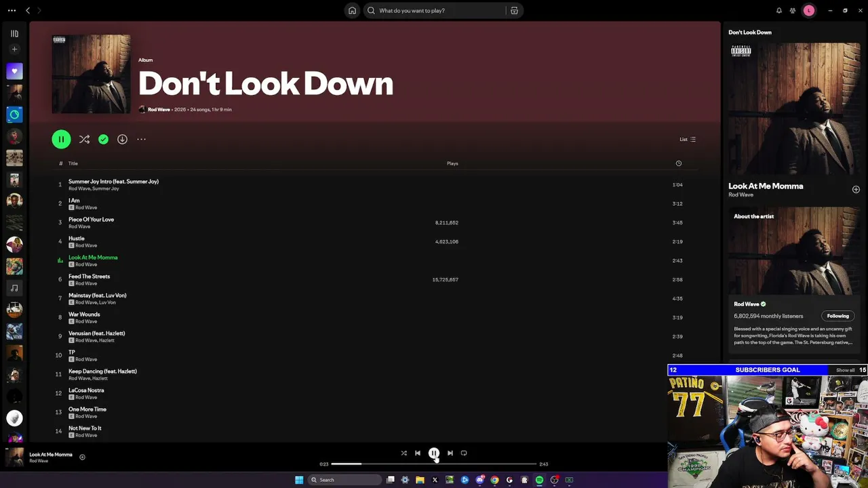Toggle the saved-to-library green checkmark
Image resolution: width=868 pixels, height=488 pixels.
click(x=103, y=139)
